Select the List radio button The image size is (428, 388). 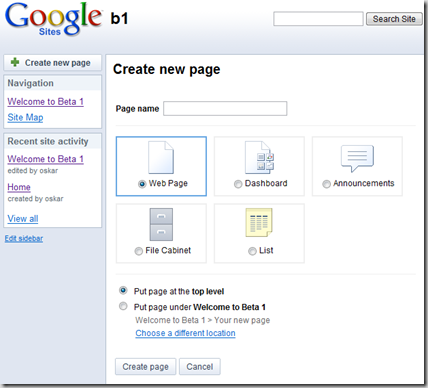(x=252, y=251)
